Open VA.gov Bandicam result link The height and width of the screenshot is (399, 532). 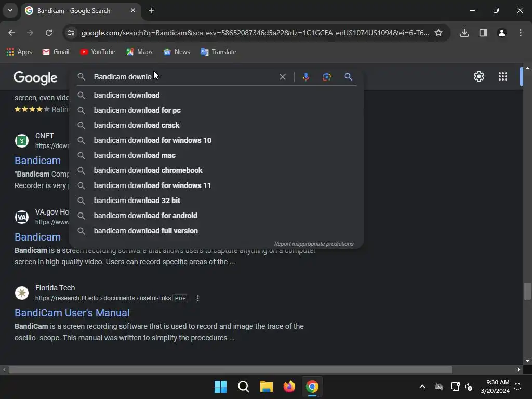(x=37, y=237)
